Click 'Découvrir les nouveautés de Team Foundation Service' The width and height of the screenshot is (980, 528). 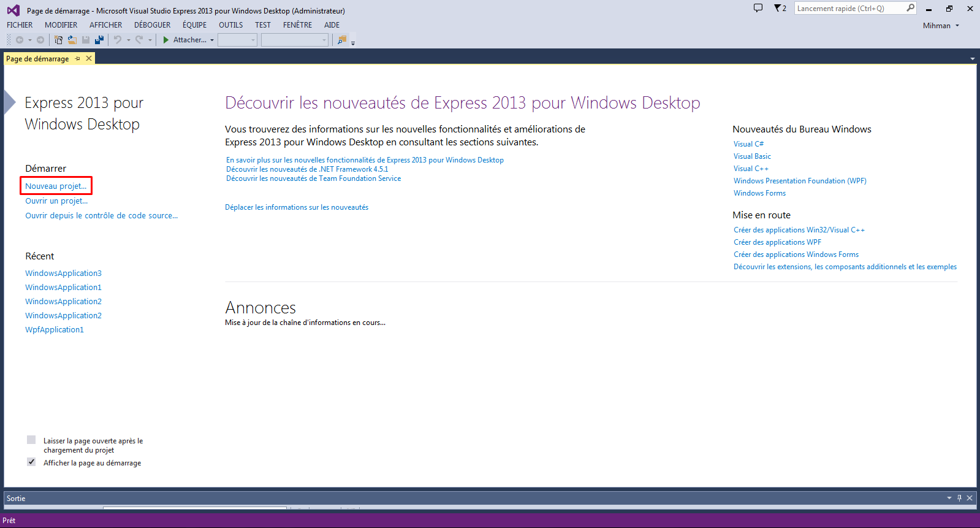coord(314,178)
